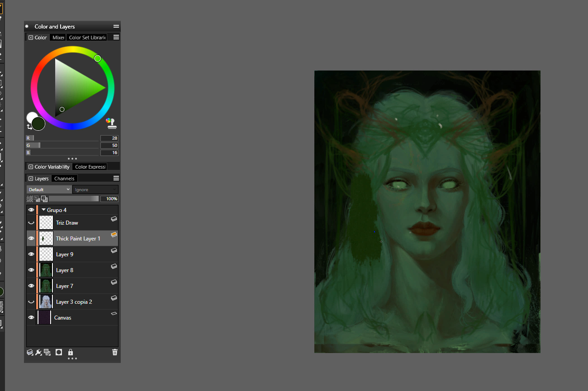The width and height of the screenshot is (588, 391).
Task: Click the New Layer icon at the Layers panel bottom
Action: (30, 352)
